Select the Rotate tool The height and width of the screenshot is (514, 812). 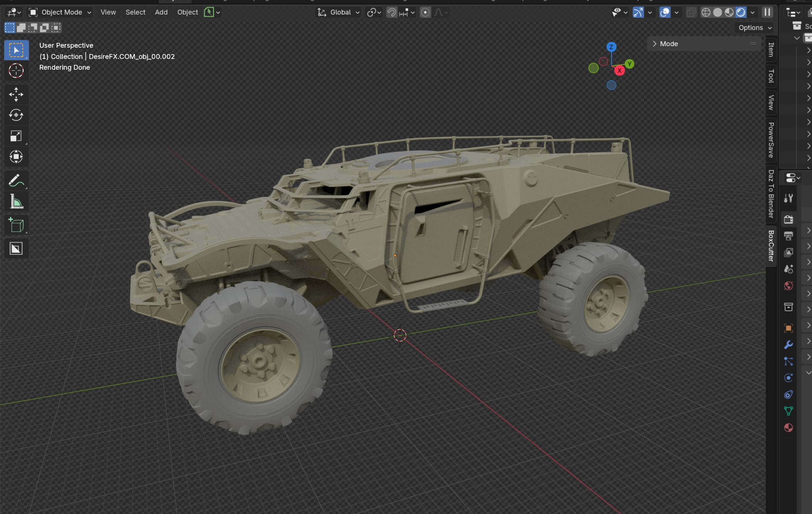16,115
